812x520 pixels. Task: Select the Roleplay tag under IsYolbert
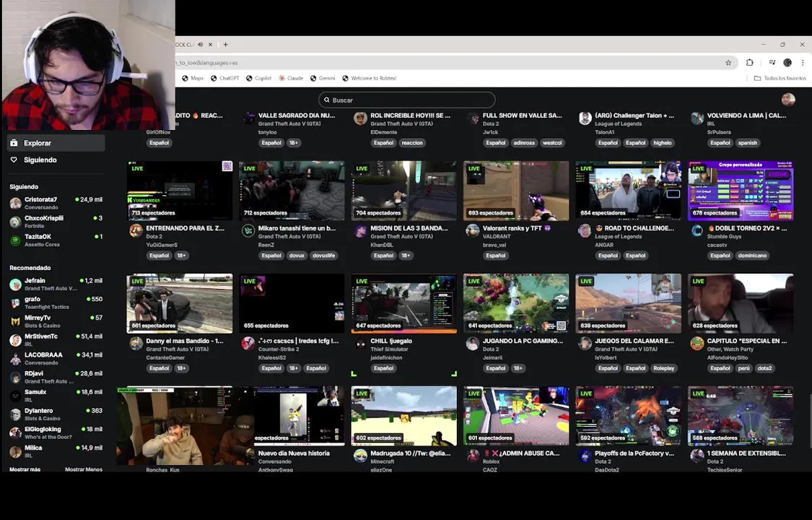pos(663,368)
